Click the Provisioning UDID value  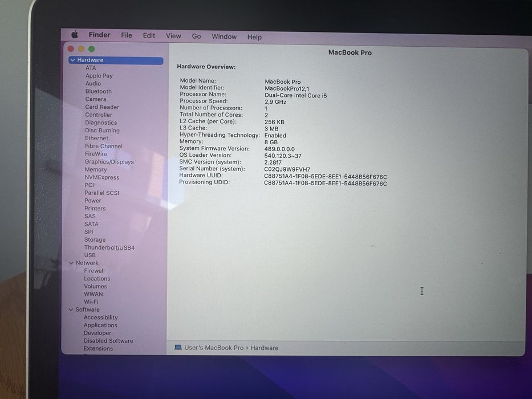pyautogui.click(x=326, y=184)
